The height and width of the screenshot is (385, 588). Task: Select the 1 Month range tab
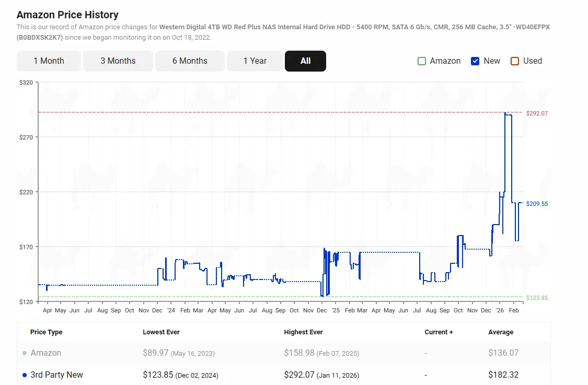coord(49,61)
